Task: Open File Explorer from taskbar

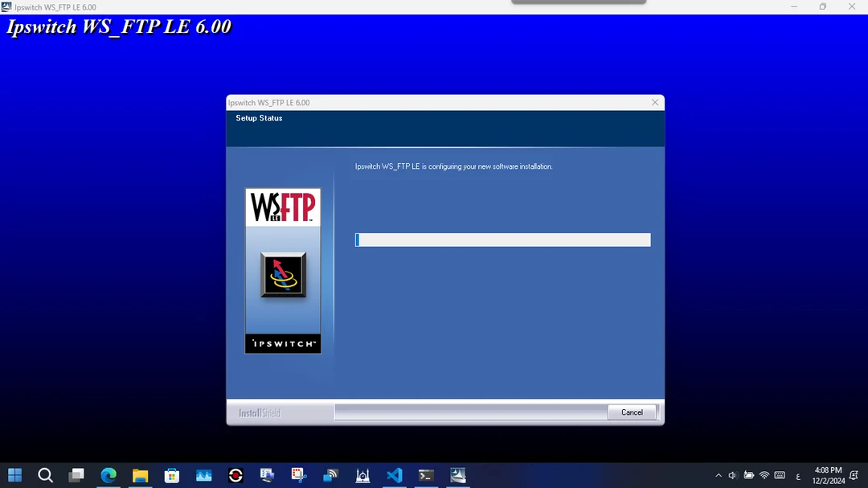Action: click(140, 475)
